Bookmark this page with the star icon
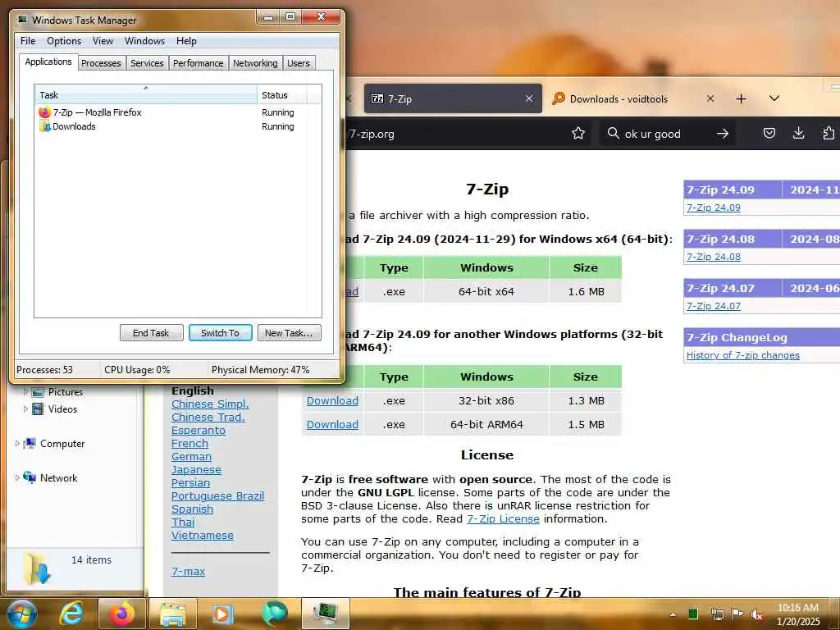840x630 pixels. click(578, 134)
